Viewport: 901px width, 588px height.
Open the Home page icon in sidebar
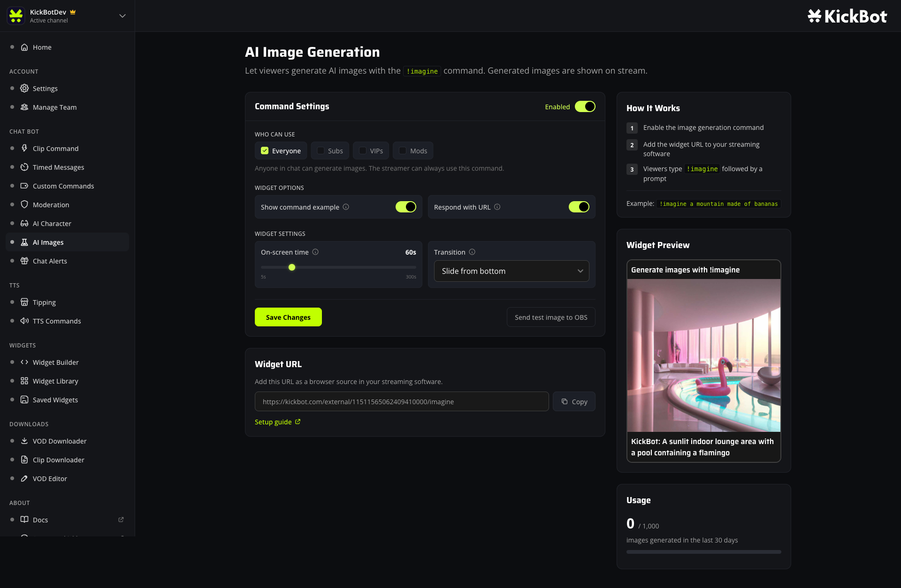point(24,47)
